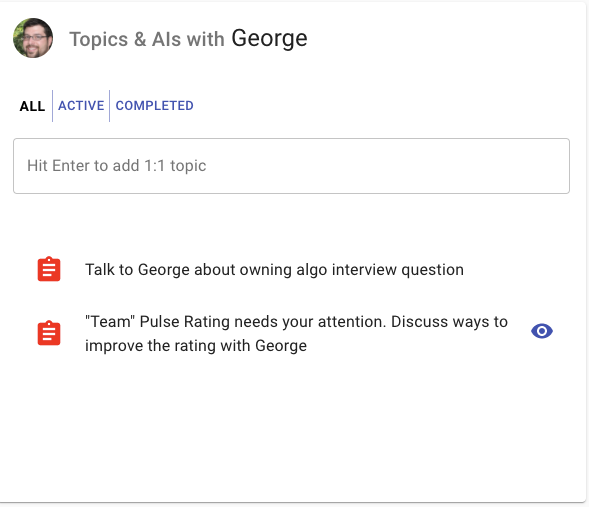Switch to the ACTIVE tab

point(81,106)
